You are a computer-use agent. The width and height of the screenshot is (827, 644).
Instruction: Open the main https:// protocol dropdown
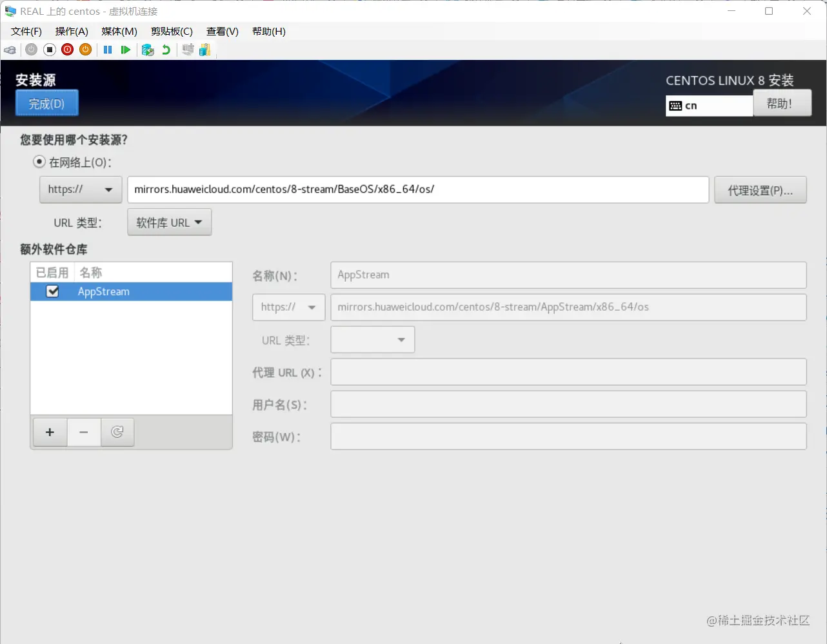click(x=81, y=190)
